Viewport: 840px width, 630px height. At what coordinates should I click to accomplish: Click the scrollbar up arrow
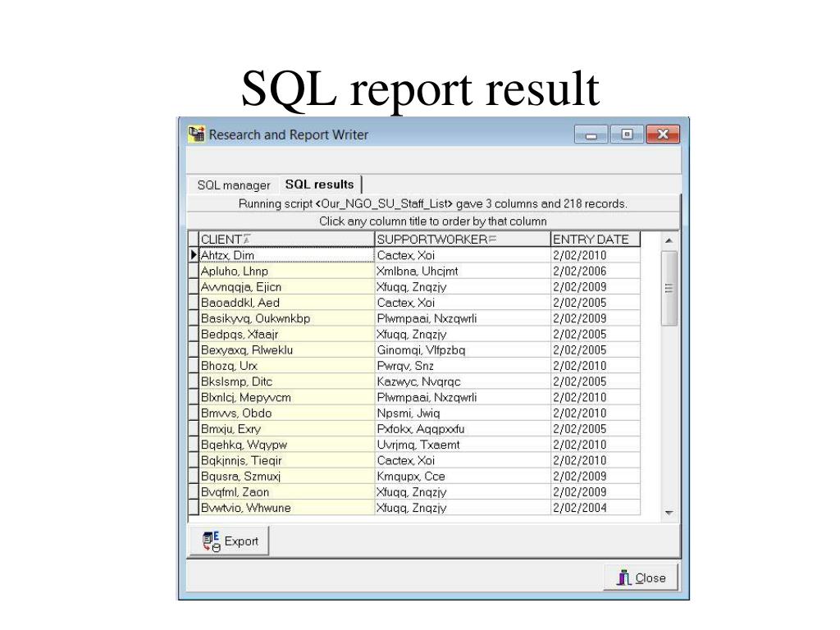tap(669, 240)
